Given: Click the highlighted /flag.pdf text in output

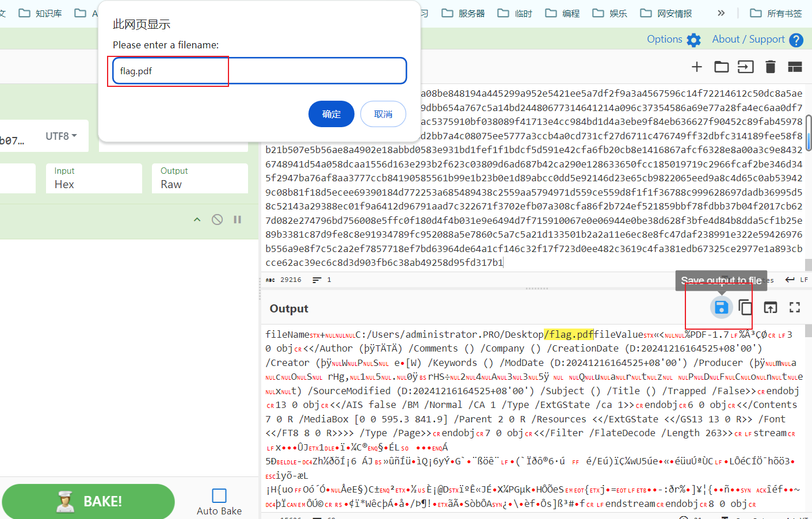Looking at the screenshot, I should [x=569, y=334].
